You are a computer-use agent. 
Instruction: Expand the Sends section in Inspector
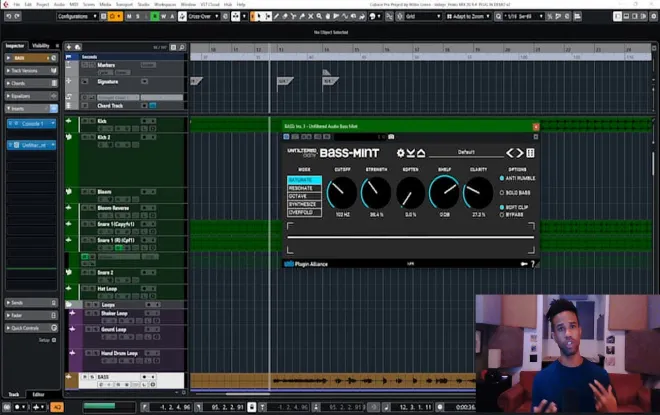click(x=31, y=303)
